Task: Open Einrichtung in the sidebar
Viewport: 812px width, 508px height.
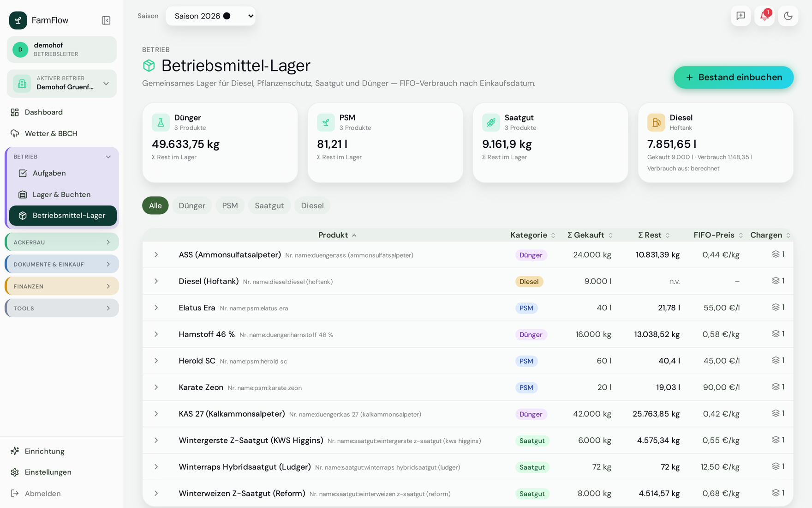Action: [62, 451]
